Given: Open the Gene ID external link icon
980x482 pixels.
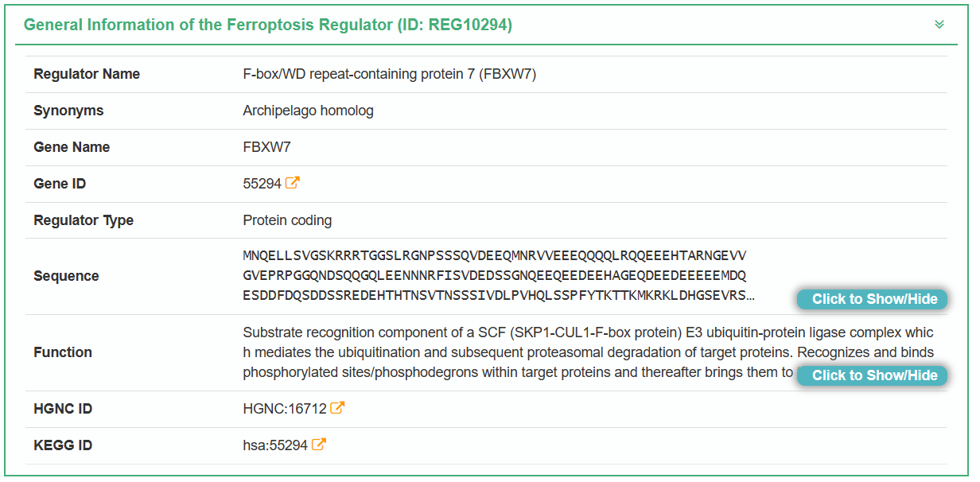Looking at the screenshot, I should point(293,183).
